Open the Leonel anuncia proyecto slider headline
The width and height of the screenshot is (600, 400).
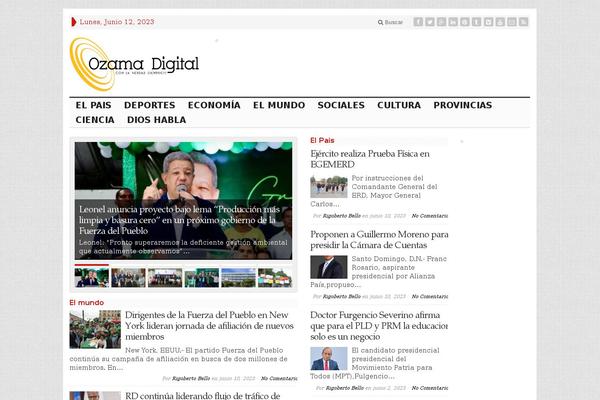click(x=179, y=220)
